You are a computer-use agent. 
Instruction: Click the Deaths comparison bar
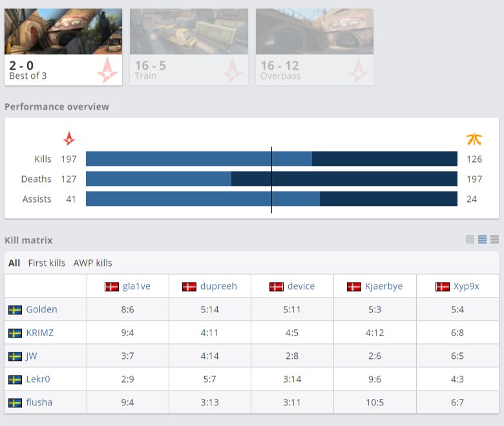pyautogui.click(x=271, y=179)
